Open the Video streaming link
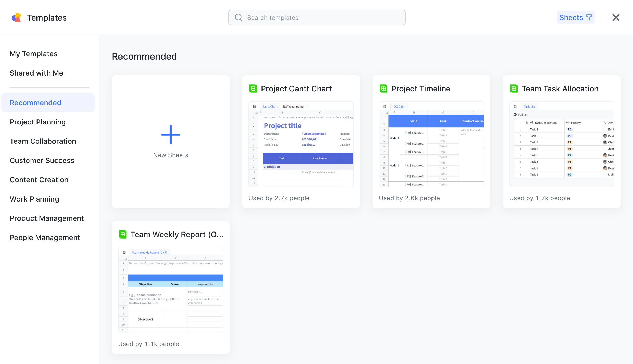Image resolution: width=633 pixels, height=364 pixels. click(x=314, y=133)
